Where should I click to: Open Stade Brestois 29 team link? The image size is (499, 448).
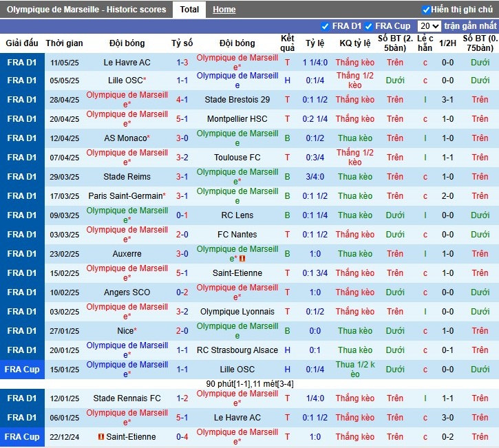pyautogui.click(x=237, y=100)
